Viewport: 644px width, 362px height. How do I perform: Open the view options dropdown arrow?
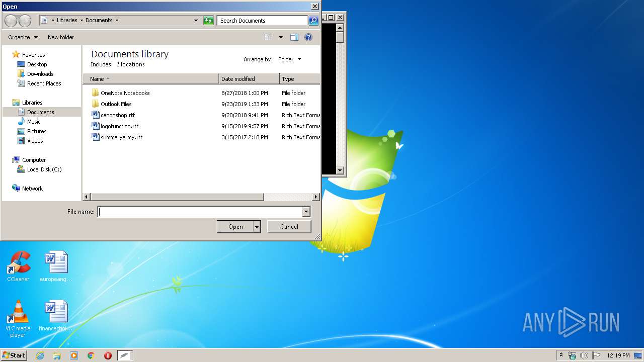pyautogui.click(x=281, y=37)
